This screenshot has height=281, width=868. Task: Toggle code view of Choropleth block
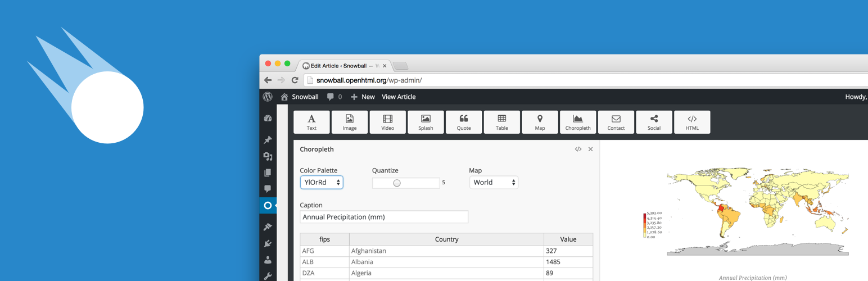click(x=578, y=149)
